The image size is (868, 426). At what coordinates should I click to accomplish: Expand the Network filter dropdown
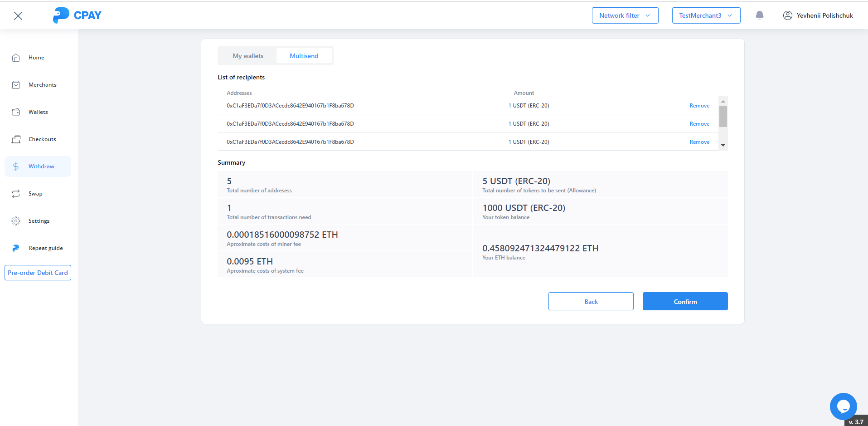tap(625, 15)
